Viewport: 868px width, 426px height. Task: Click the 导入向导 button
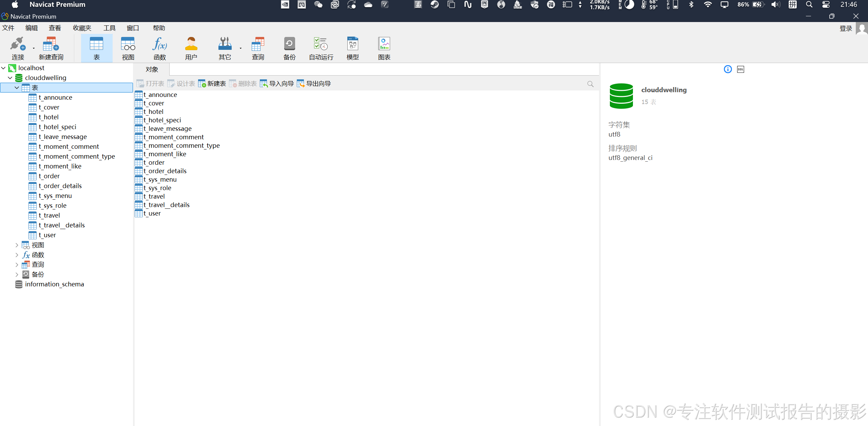[277, 84]
